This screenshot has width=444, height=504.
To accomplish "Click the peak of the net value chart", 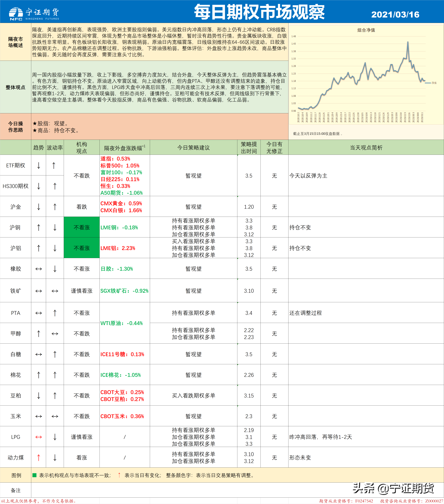I will (x=408, y=42).
